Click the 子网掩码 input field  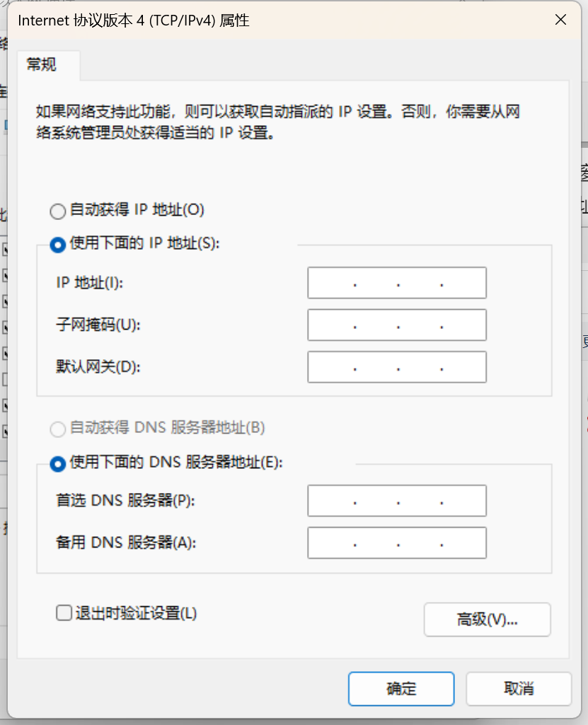coord(396,325)
